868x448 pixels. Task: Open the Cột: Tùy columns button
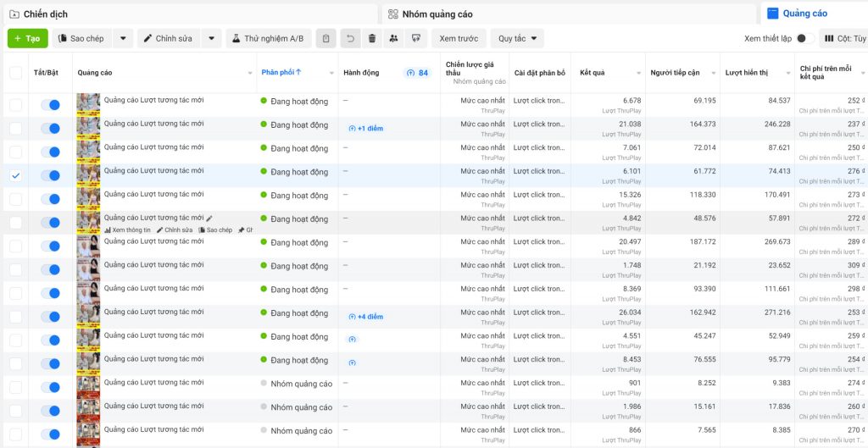coord(844,39)
